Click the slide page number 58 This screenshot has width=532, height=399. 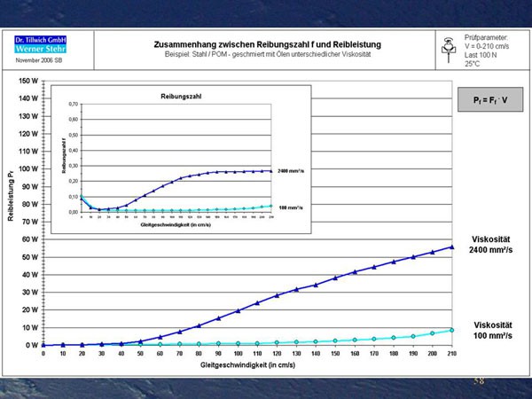coord(479,380)
